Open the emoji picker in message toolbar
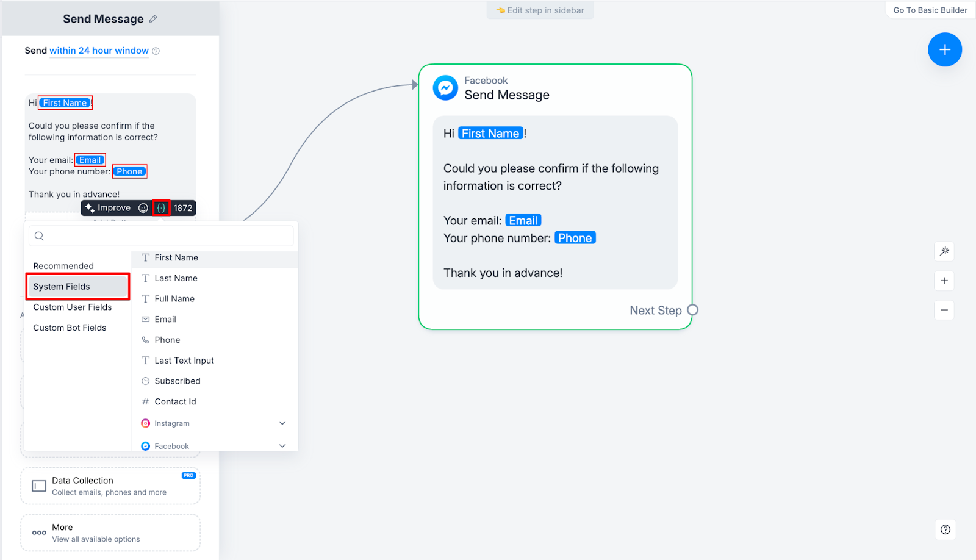The width and height of the screenshot is (976, 560). pyautogui.click(x=143, y=208)
